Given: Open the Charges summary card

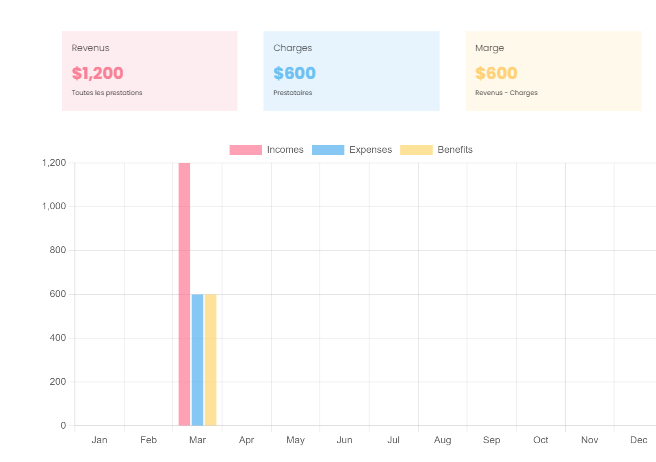Looking at the screenshot, I should click(351, 70).
